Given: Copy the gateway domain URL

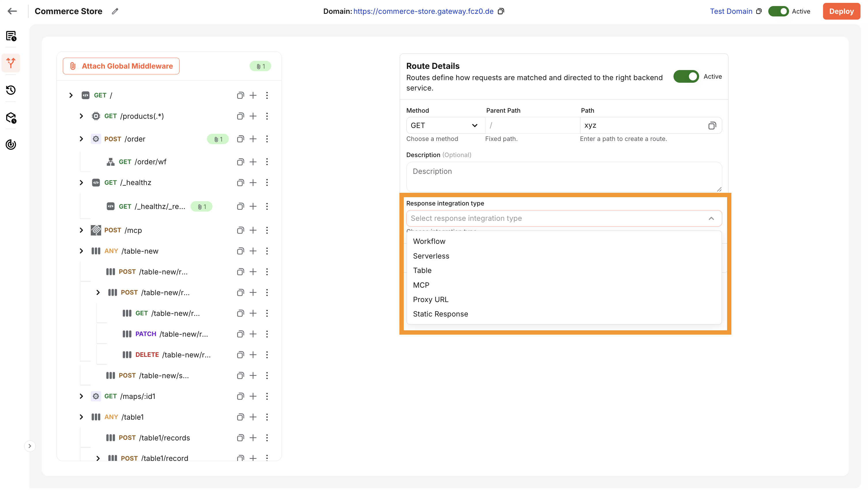Looking at the screenshot, I should pyautogui.click(x=501, y=11).
